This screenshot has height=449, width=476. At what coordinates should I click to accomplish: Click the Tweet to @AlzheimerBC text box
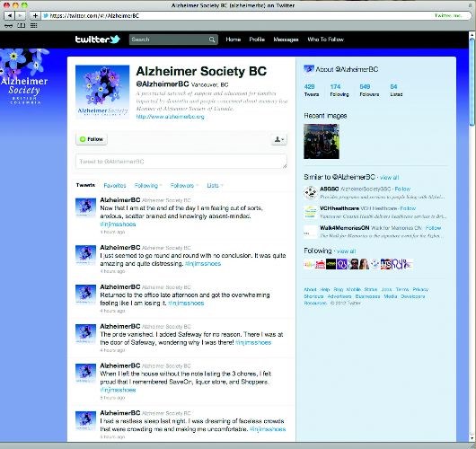pos(181,162)
